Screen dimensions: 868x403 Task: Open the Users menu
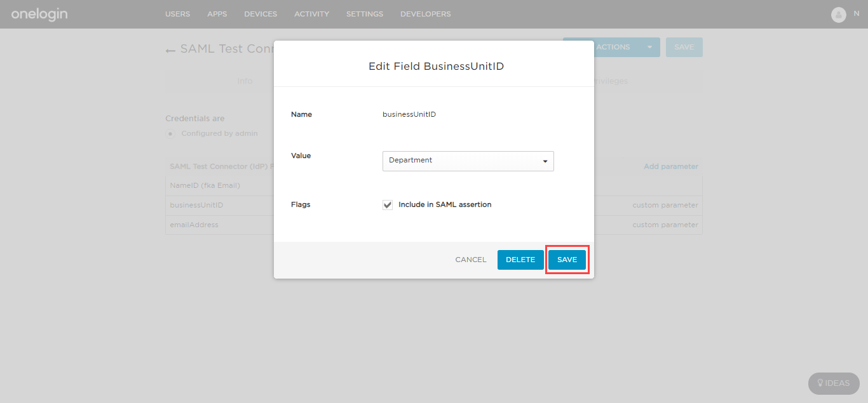coord(177,14)
